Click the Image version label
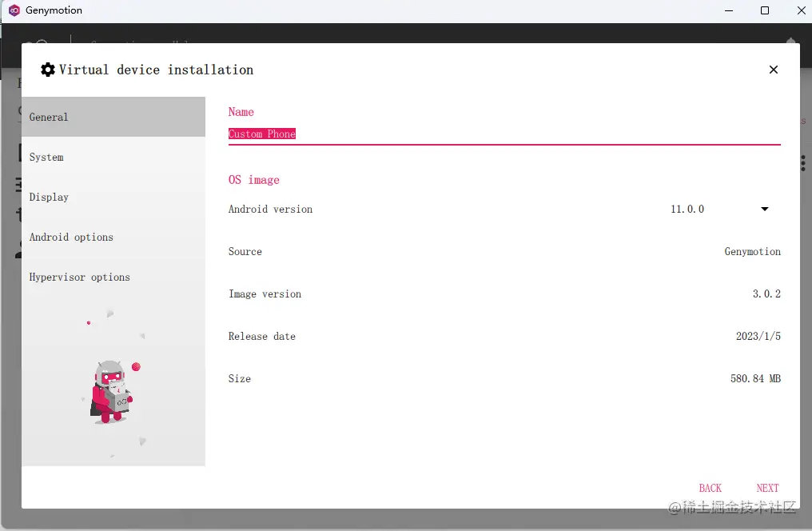Viewport: 812px width, 531px height. 265,293
